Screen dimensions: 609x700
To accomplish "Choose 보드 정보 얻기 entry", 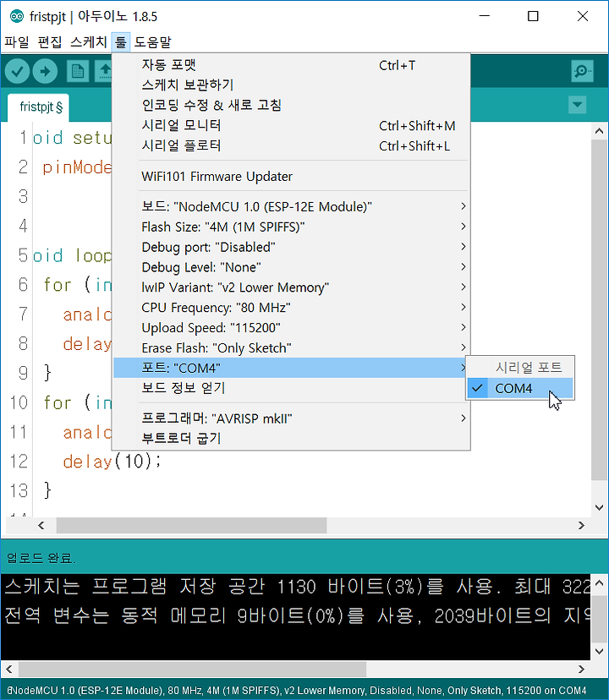I will 291,388.
